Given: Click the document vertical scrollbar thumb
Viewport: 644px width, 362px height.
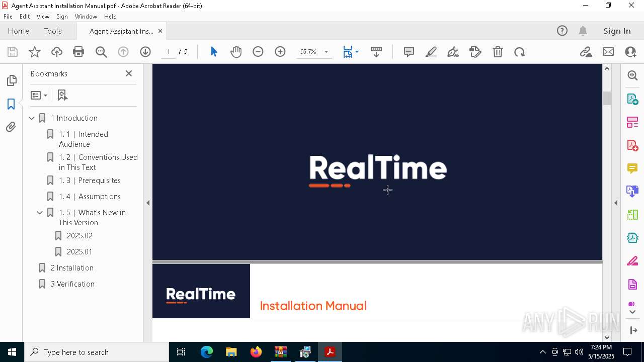Looking at the screenshot, I should (607, 98).
